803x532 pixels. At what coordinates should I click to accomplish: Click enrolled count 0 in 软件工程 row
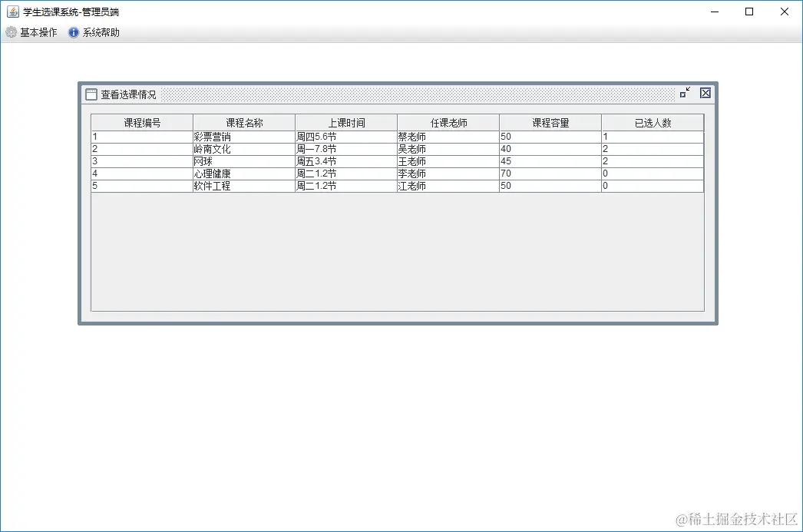(653, 186)
